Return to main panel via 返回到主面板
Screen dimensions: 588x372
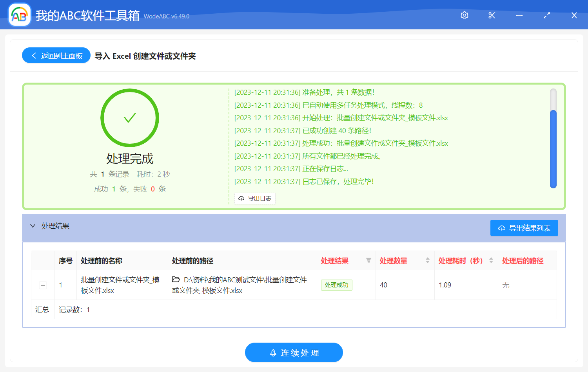coord(56,55)
